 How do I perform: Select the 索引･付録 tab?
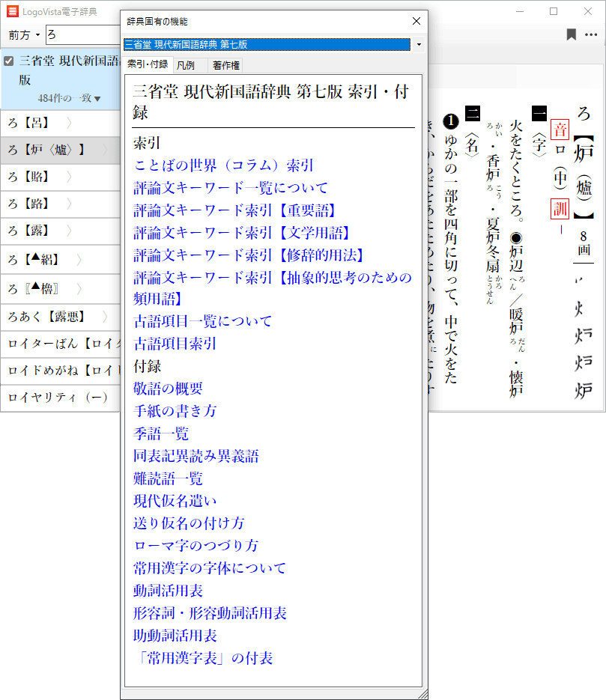(x=148, y=64)
